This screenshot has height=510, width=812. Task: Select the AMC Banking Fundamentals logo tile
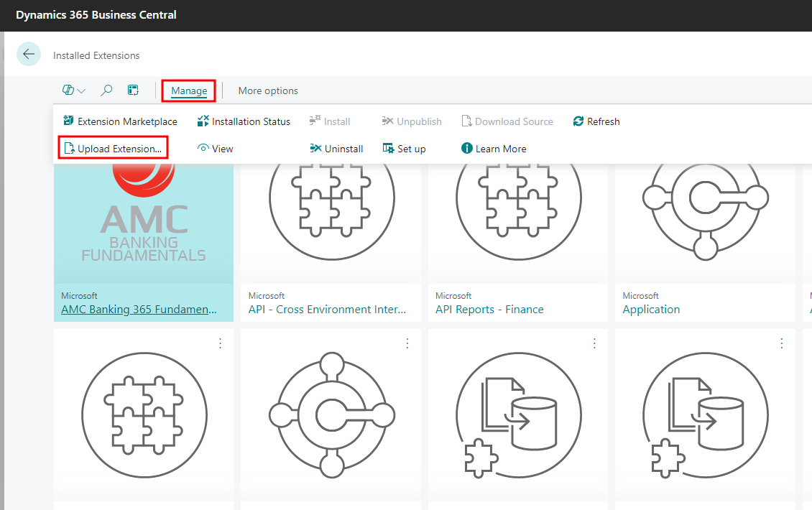pyautogui.click(x=144, y=223)
